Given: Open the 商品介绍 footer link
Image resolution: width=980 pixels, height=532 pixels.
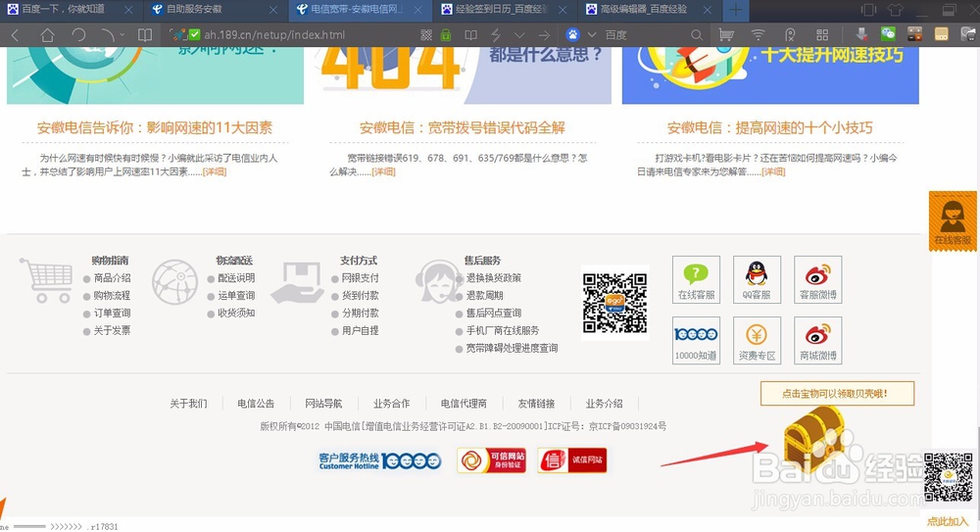Looking at the screenshot, I should click(112, 278).
